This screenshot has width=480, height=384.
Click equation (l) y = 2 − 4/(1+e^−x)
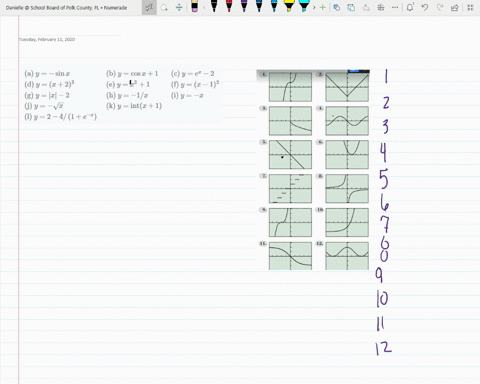[60, 117]
